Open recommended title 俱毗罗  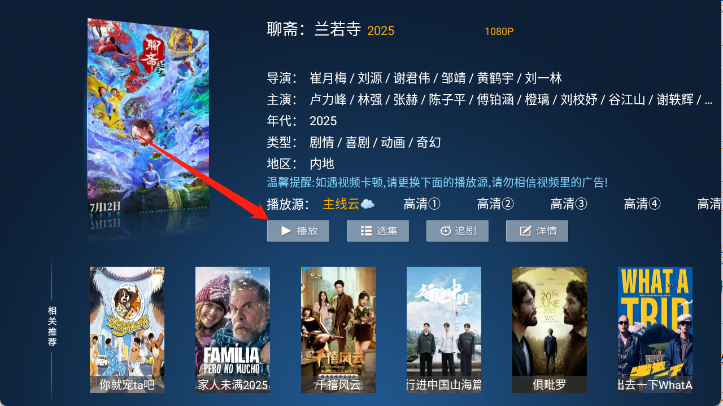click(x=549, y=330)
